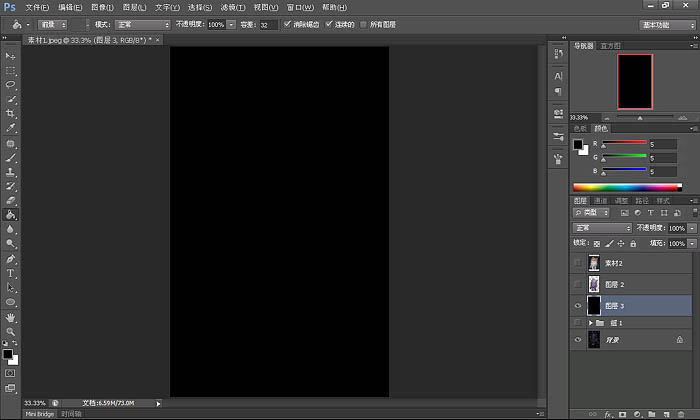Toggle the 消除锯齿 anti-alias checkbox
This screenshot has height=420, width=700.
click(x=287, y=24)
